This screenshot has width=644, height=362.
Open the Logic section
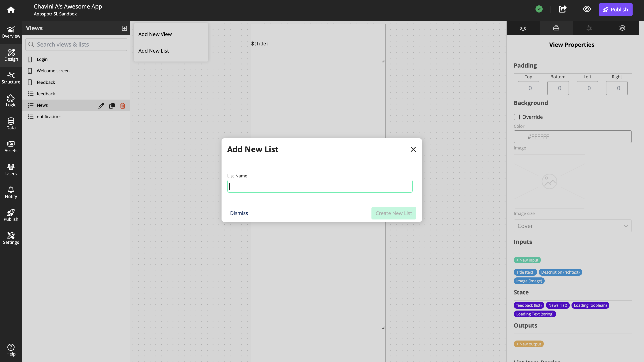pyautogui.click(x=11, y=101)
